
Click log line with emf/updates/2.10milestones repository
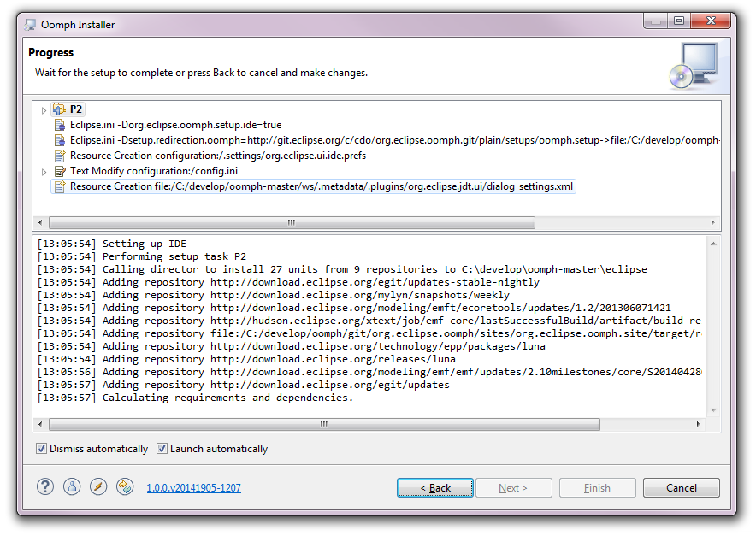coord(369,372)
